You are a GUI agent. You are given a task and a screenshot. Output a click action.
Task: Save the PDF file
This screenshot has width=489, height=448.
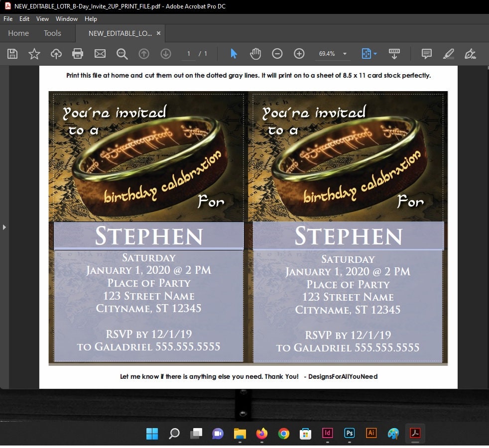click(x=12, y=54)
